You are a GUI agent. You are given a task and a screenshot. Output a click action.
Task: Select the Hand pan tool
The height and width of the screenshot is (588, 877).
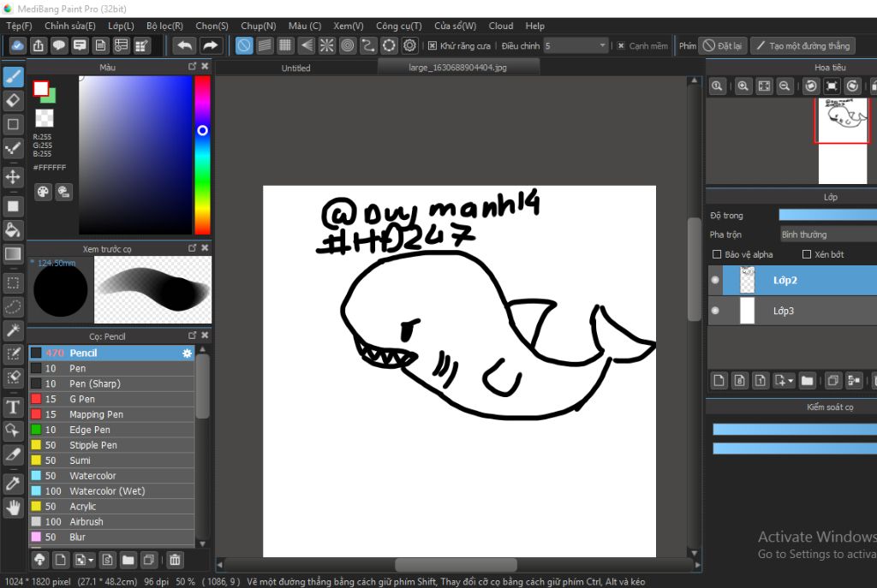click(x=13, y=508)
